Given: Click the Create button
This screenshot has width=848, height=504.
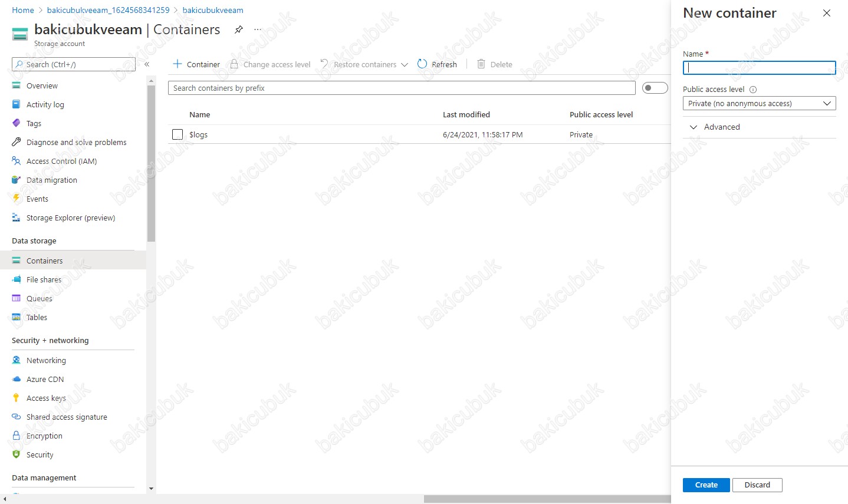Looking at the screenshot, I should click(x=706, y=485).
